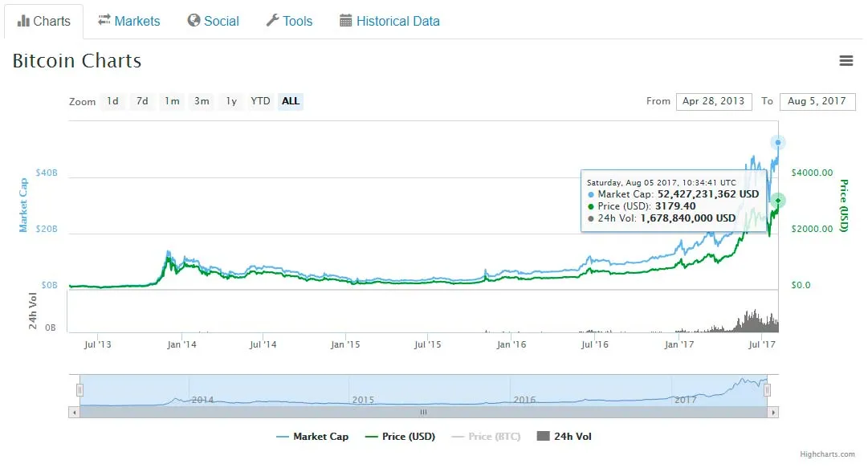Select the YTD zoom range
Image resolution: width=868 pixels, height=468 pixels.
(x=260, y=101)
